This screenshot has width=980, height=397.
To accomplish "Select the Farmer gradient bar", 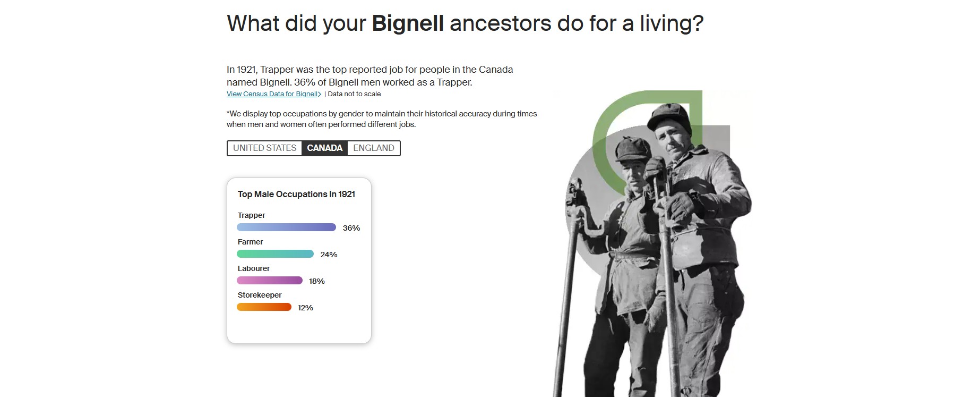I will tap(275, 254).
